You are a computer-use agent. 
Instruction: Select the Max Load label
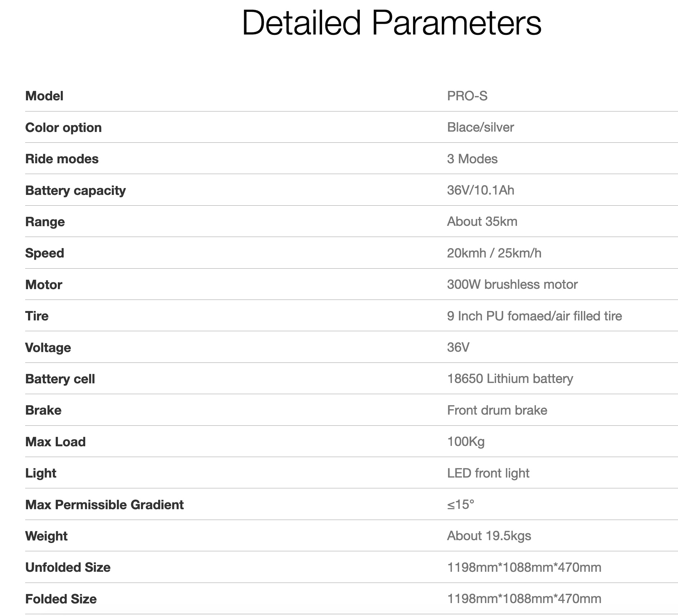tap(55, 442)
